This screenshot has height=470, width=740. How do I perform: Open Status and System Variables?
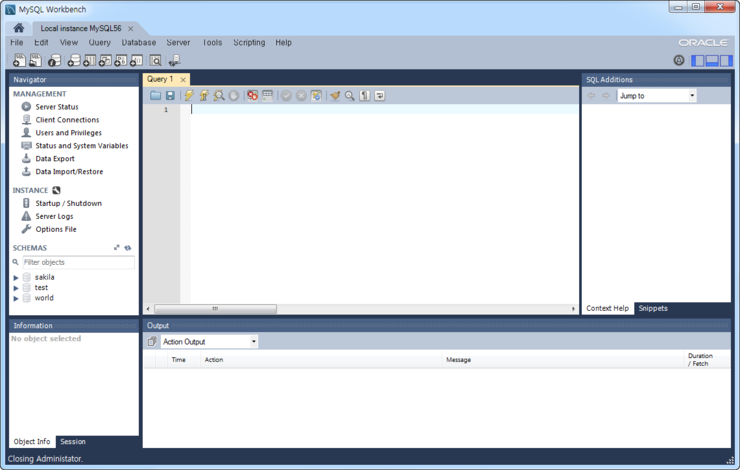[82, 146]
